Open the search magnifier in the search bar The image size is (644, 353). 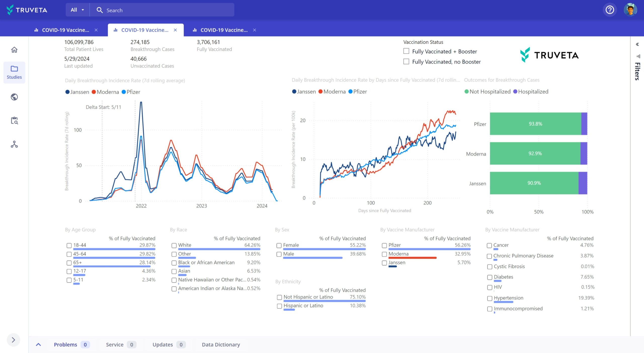click(100, 10)
